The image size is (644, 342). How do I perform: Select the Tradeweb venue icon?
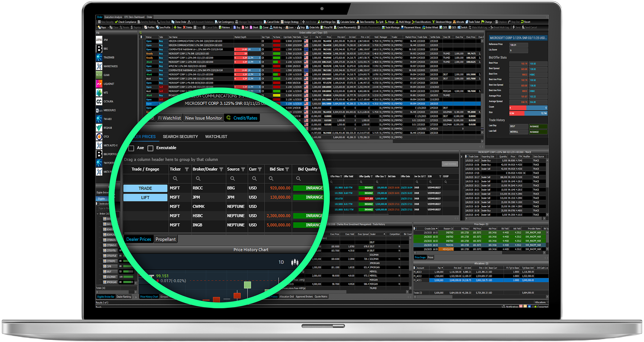pyautogui.click(x=99, y=57)
